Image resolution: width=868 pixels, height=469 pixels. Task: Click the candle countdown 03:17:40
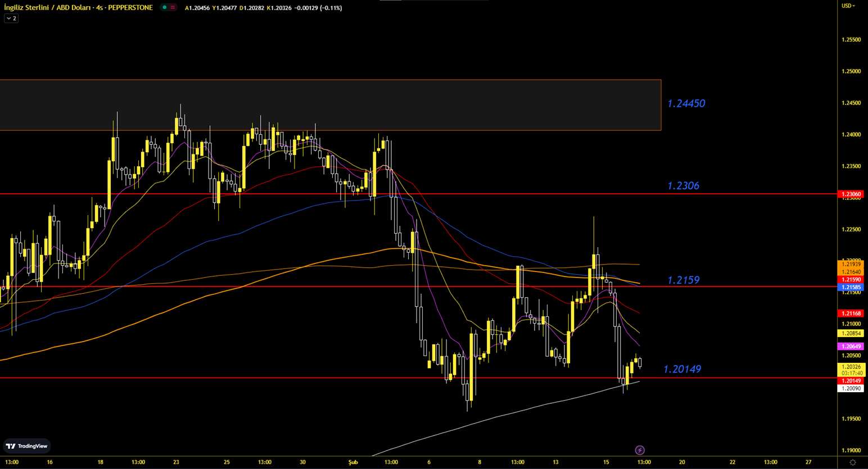point(851,374)
